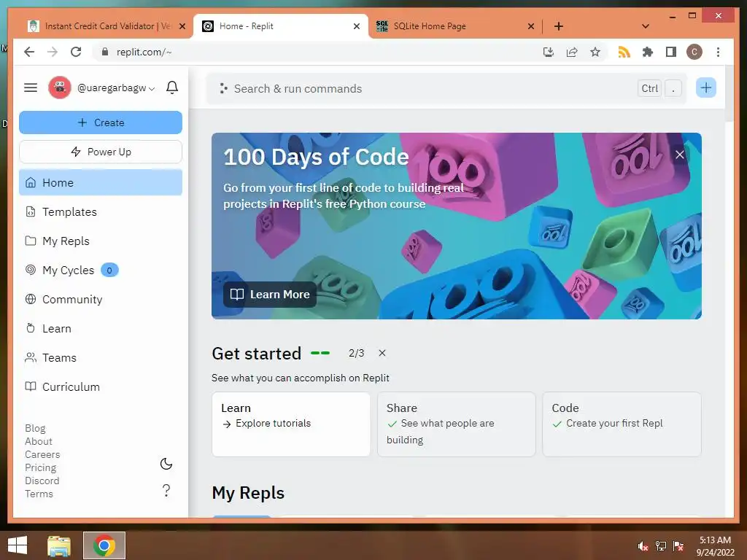
Task: Focus the Search & run commands field
Action: [446, 88]
